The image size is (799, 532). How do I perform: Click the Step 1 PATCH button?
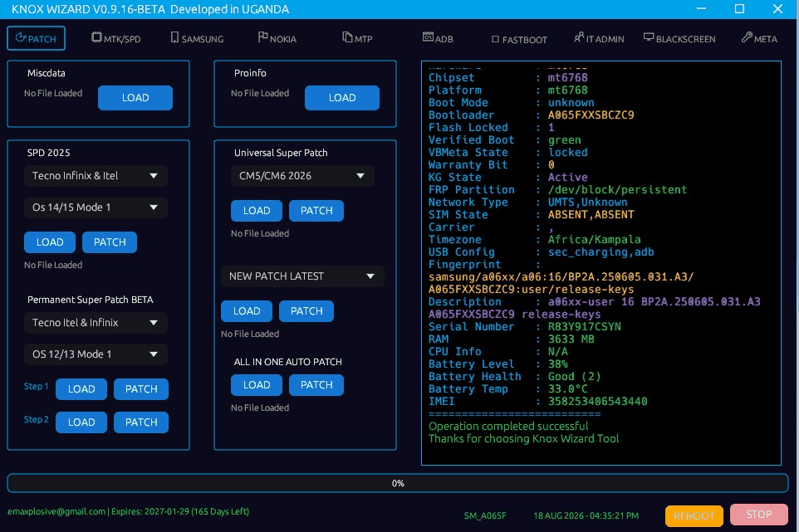coord(141,389)
